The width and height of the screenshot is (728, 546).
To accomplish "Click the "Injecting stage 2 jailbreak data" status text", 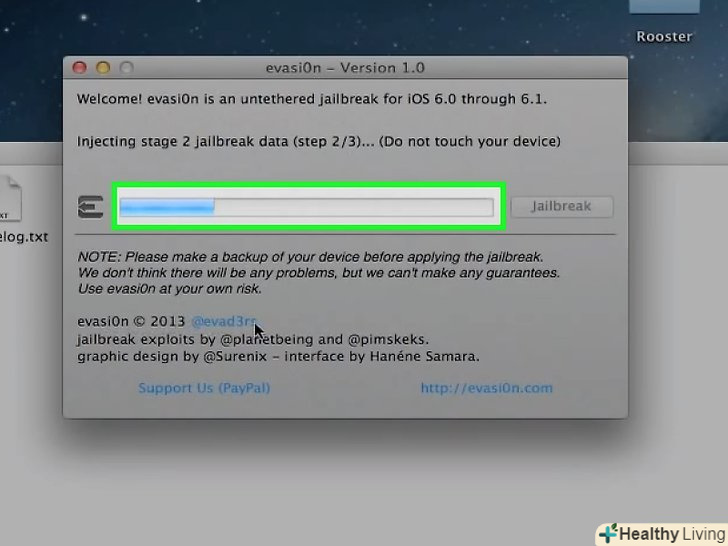I will click(x=318, y=141).
